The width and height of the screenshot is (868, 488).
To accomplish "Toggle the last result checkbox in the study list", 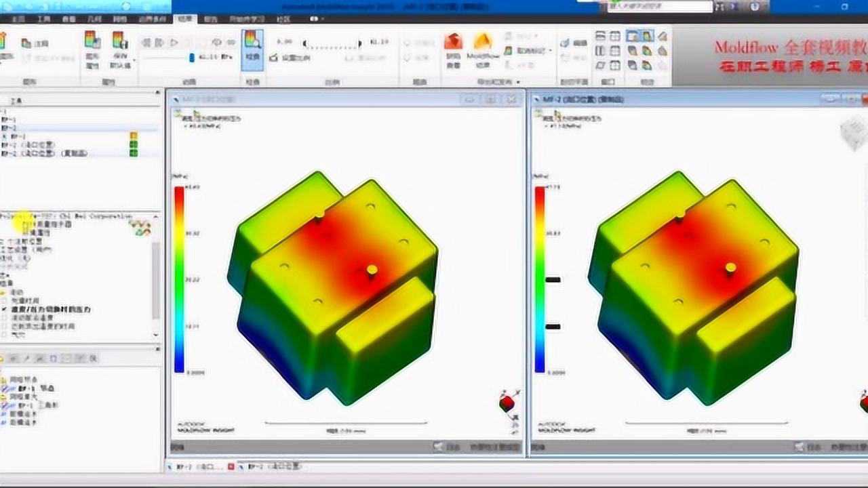I will (5, 335).
